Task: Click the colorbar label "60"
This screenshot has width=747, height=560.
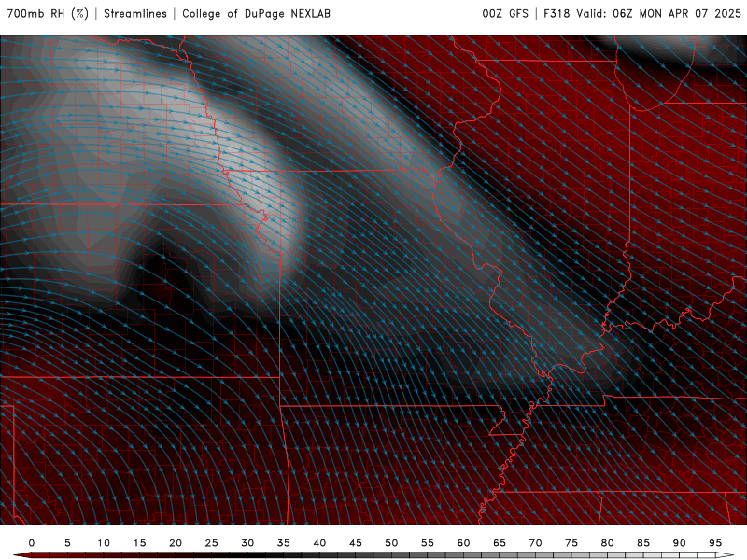Action: 463,543
